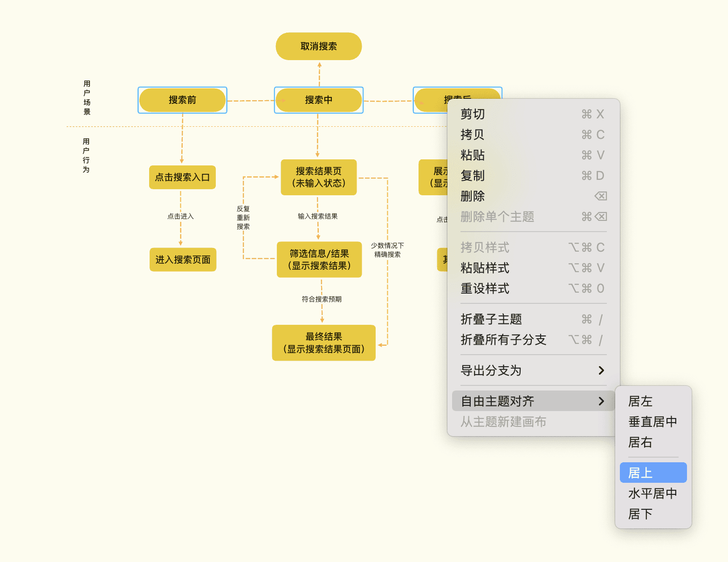Click 粘贴 (Paste) in the menu

472,155
